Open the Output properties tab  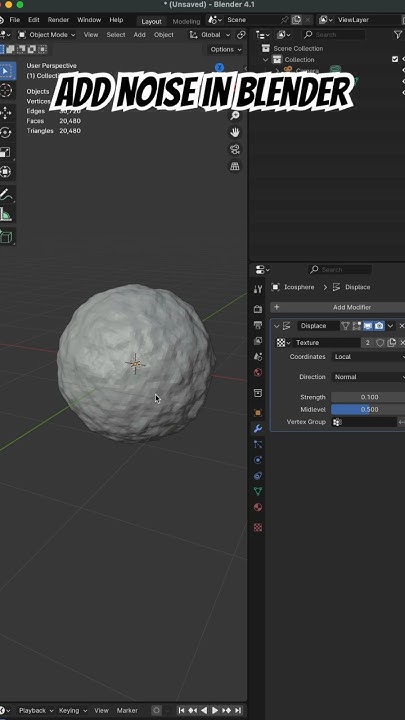258,325
